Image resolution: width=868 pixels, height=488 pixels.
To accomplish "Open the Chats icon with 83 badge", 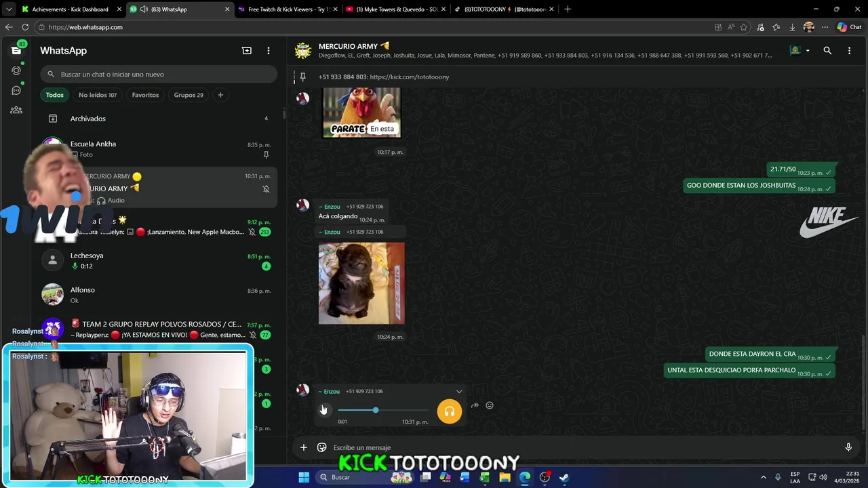I will point(16,51).
